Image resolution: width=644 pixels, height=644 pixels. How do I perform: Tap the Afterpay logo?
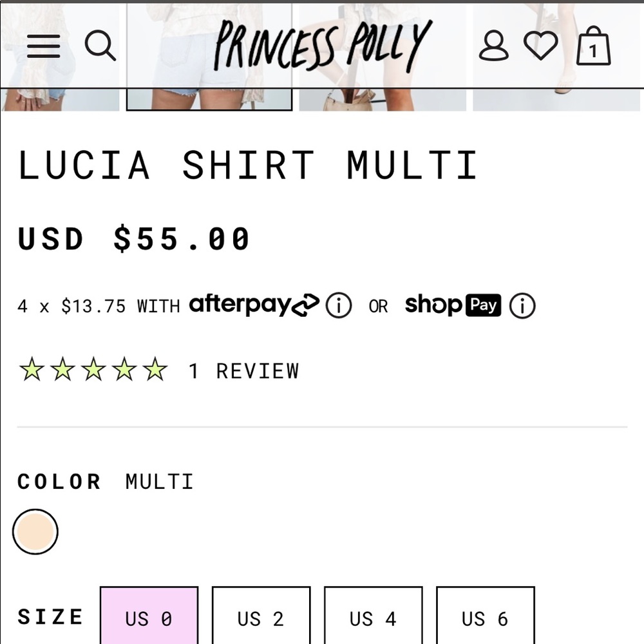coord(254,305)
